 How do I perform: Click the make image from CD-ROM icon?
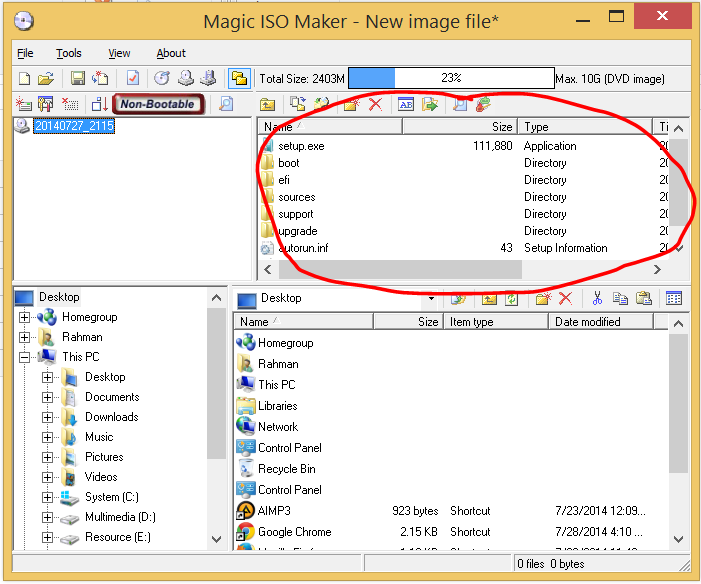pos(186,79)
